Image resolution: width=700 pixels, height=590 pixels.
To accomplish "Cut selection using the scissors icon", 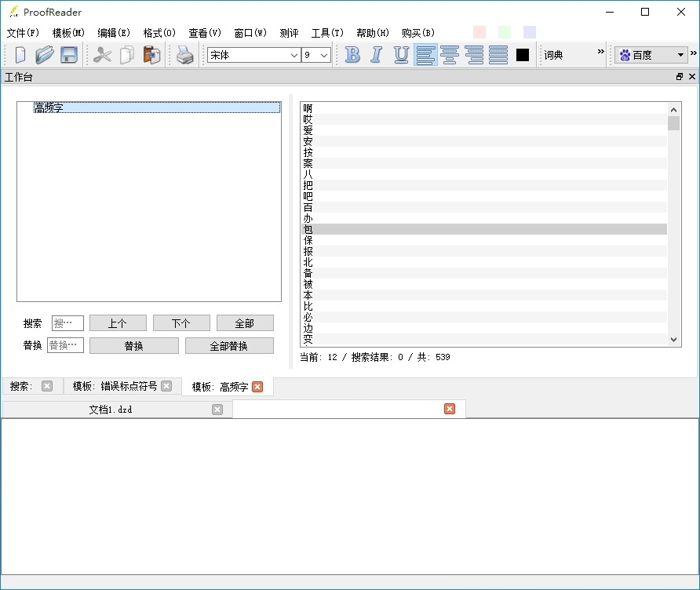I will click(102, 55).
